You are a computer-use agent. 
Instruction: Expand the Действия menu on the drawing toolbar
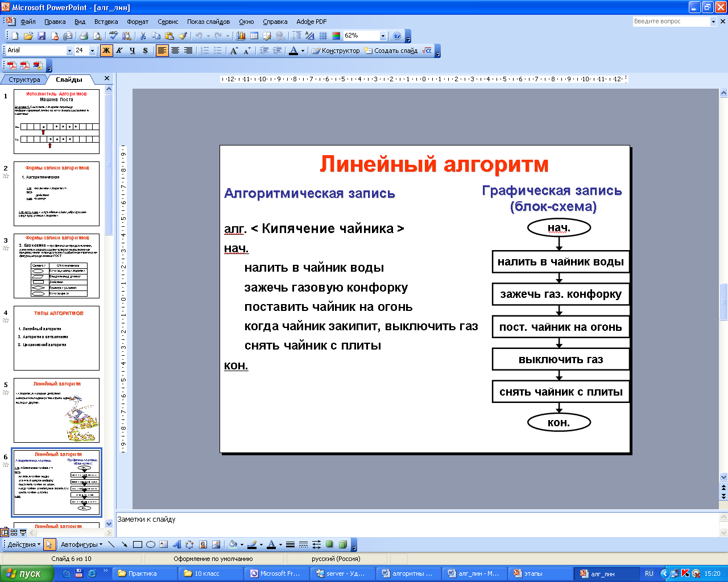23,544
